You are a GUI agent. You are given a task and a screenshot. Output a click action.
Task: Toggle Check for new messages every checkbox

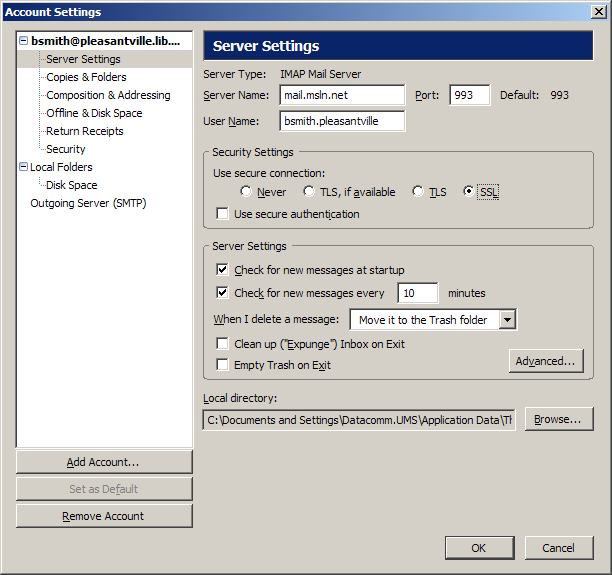point(222,292)
